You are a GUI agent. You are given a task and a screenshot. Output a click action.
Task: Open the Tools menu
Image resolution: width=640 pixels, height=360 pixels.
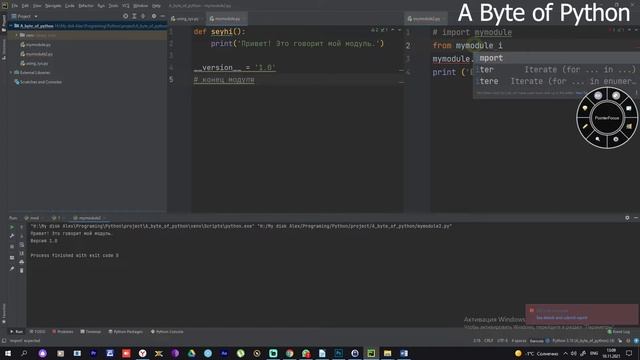113,6
